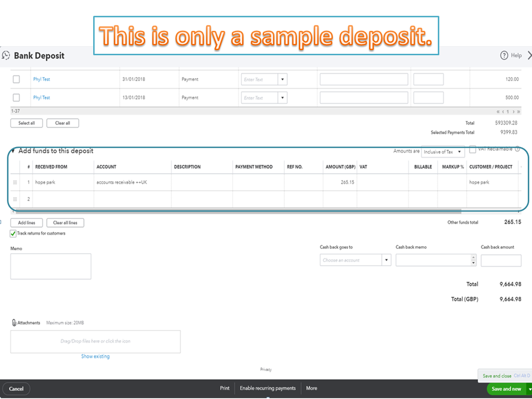Screen dimensions: 532x399
Task: Click the Add lines button
Action: pyautogui.click(x=27, y=223)
